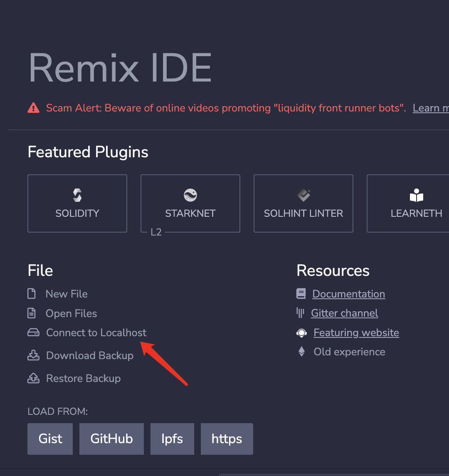Select Connect to Localhost

tap(96, 333)
